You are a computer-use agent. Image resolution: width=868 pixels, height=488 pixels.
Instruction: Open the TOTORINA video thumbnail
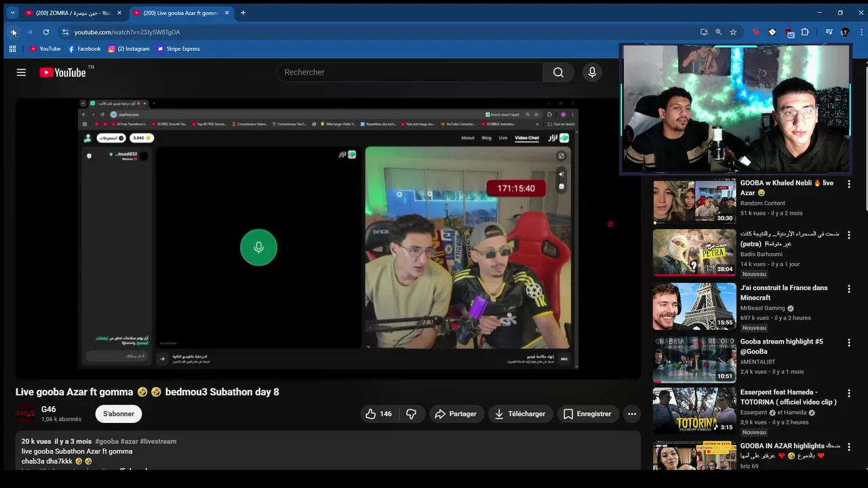[x=694, y=411]
